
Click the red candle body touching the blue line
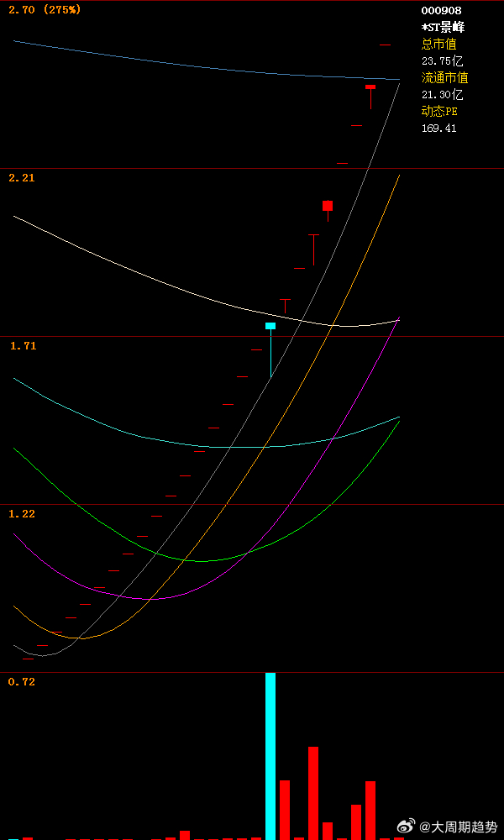coord(370,87)
